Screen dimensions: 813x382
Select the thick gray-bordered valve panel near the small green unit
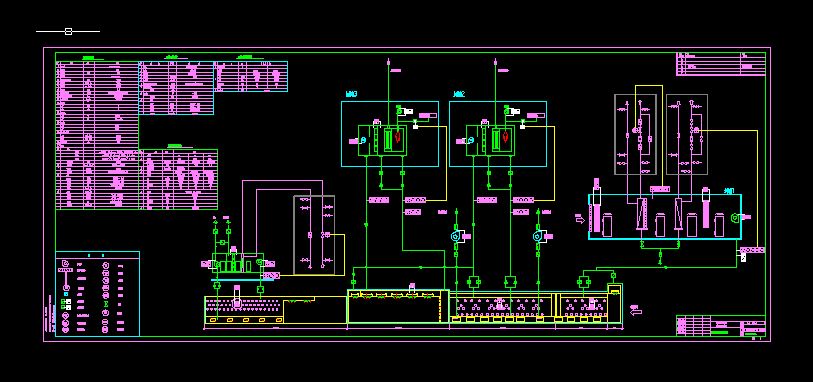tap(314, 235)
